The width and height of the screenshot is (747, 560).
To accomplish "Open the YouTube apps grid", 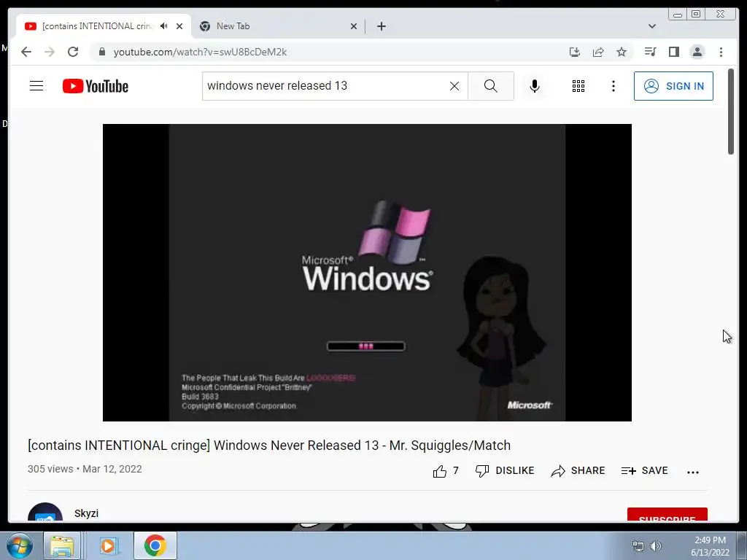I will click(x=578, y=86).
